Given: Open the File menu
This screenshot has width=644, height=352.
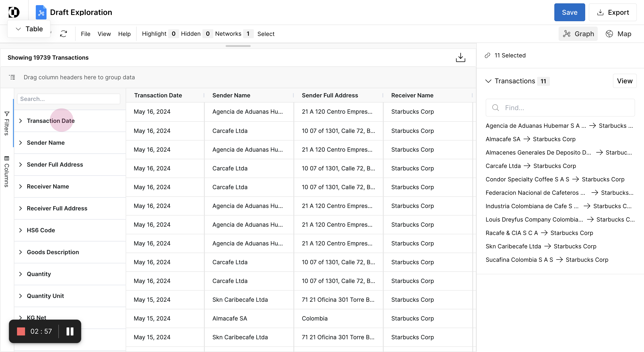Looking at the screenshot, I should click(x=85, y=34).
